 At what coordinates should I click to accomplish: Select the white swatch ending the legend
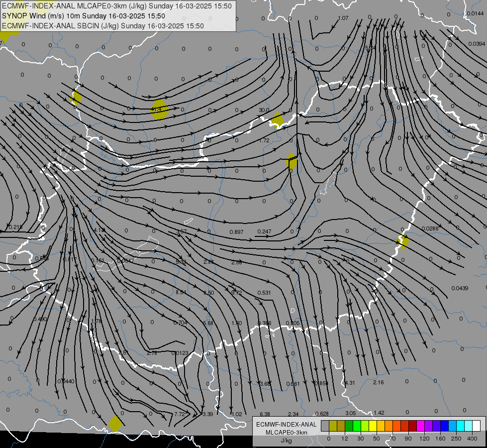(476, 426)
